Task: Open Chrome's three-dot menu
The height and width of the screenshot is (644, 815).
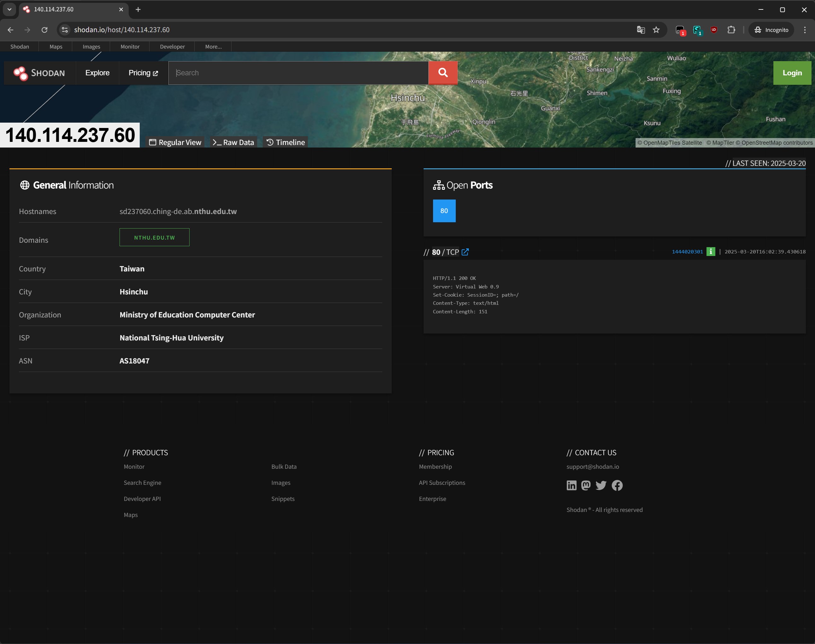Action: [805, 30]
